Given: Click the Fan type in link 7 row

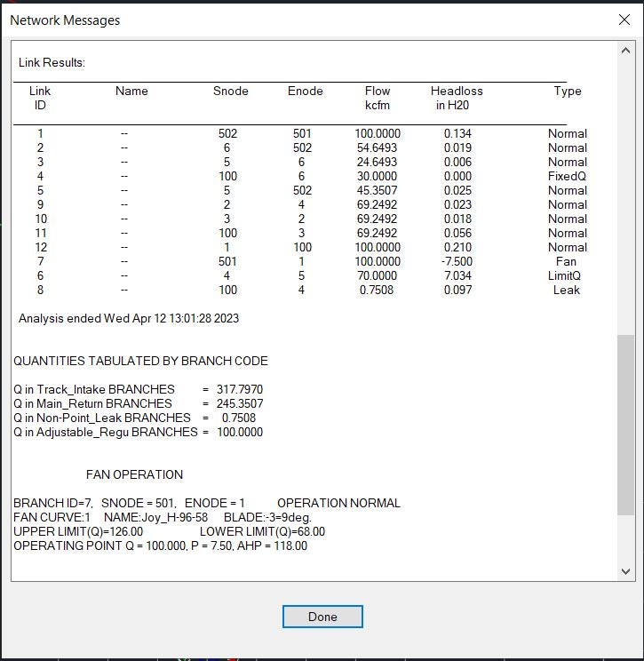Looking at the screenshot, I should 566,261.
